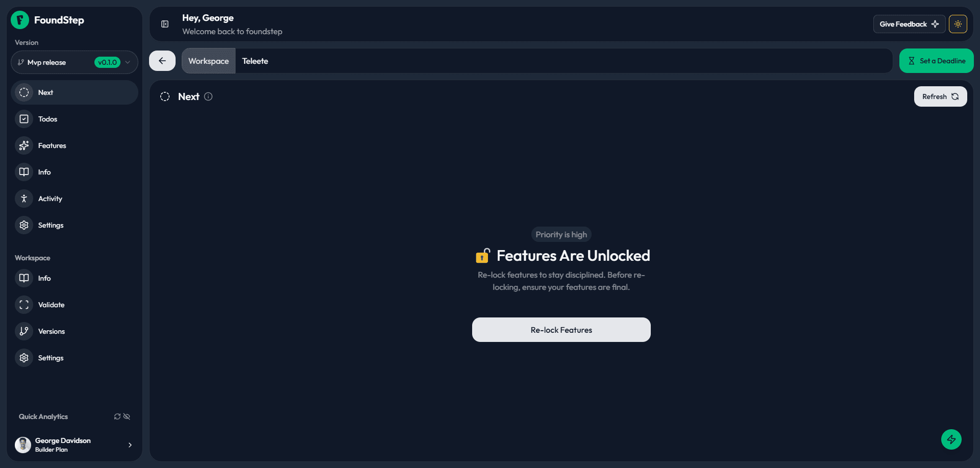This screenshot has height=468, width=980.
Task: Click the lightning action button bottom right
Action: click(x=951, y=439)
